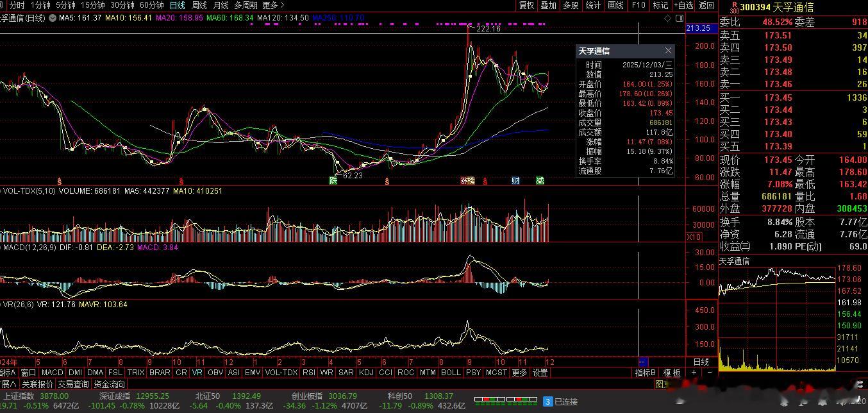Click the 日线 label below the price axis
This screenshot has width=868, height=413.
click(701, 362)
